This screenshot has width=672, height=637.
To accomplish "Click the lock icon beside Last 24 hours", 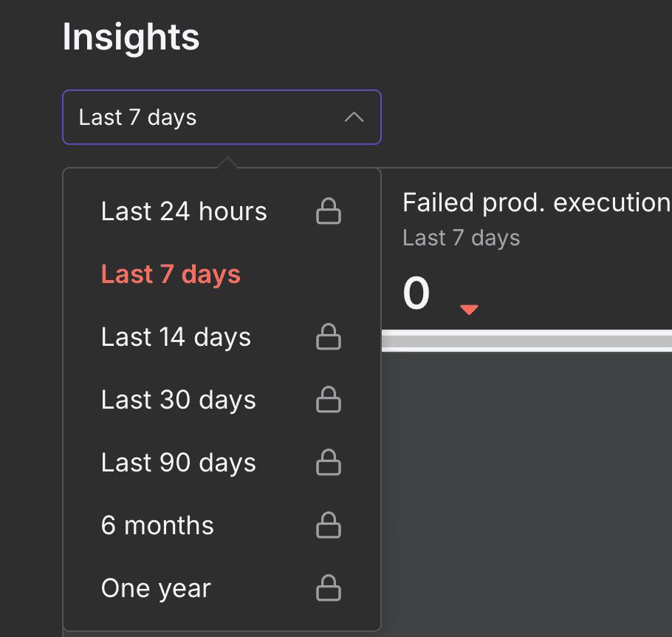I will point(329,211).
